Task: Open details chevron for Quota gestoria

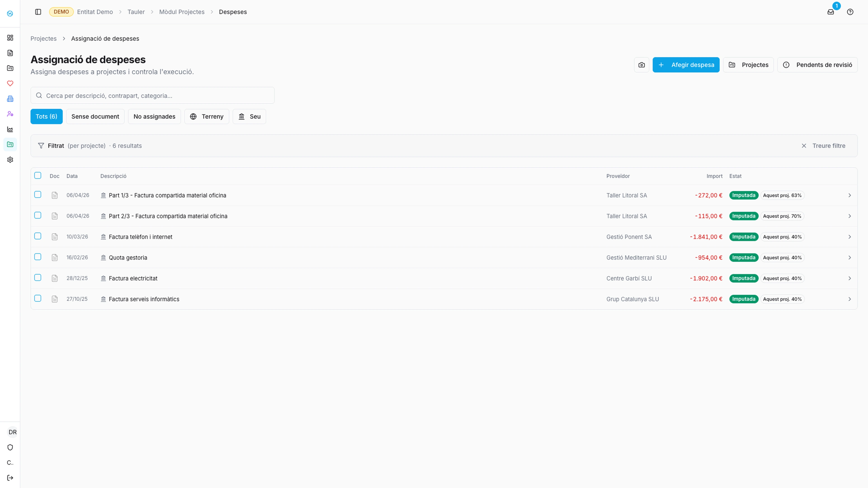Action: coord(849,258)
